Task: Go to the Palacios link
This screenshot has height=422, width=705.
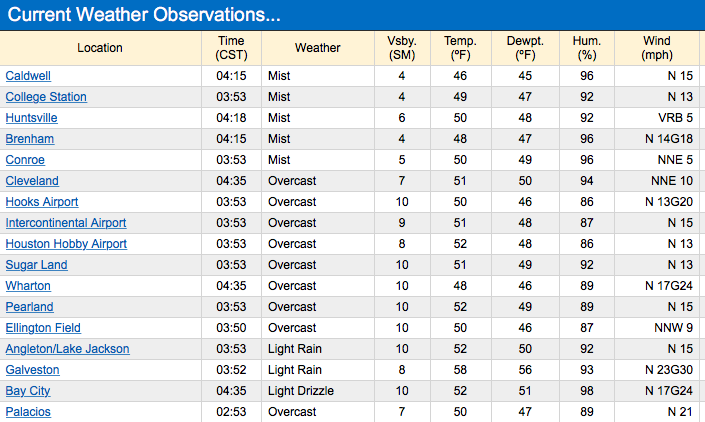Action: (28, 412)
